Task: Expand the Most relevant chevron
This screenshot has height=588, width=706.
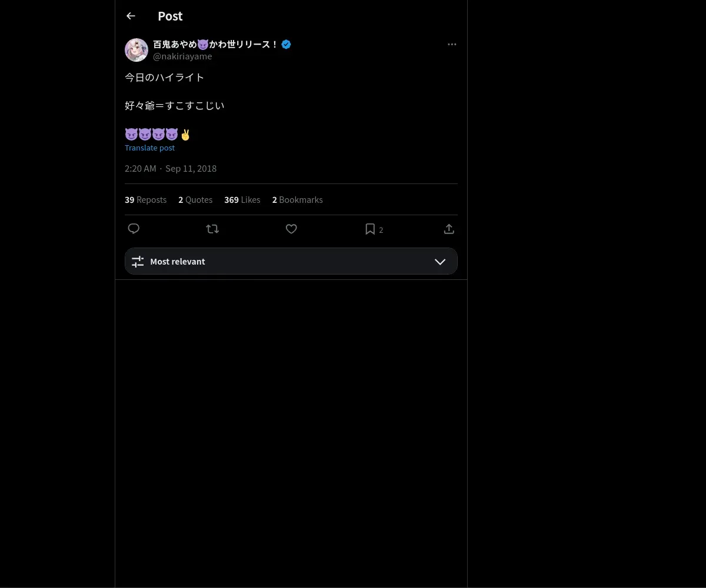Action: [440, 262]
